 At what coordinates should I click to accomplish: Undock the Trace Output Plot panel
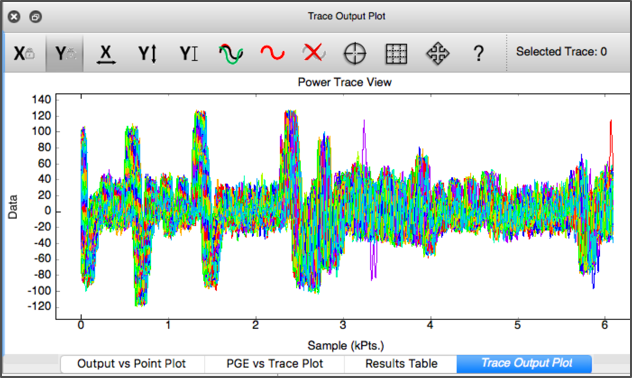tap(35, 17)
